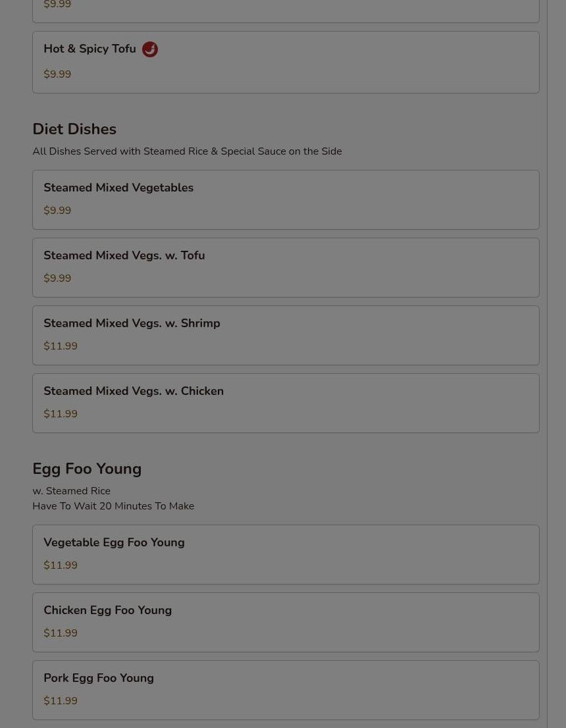Add Steamed Mixed Vegs. w. Shrimp item
Viewport: 566px width, 728px height.
[x=132, y=324]
